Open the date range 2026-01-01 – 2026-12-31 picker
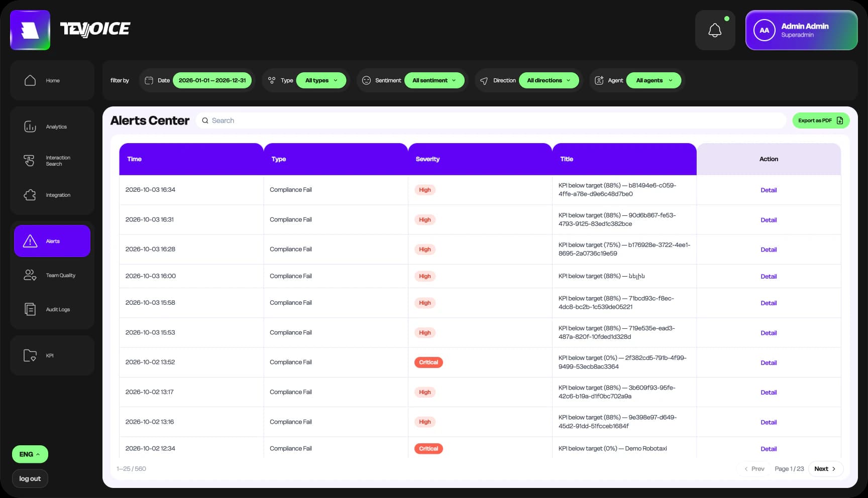This screenshot has width=868, height=498. pyautogui.click(x=212, y=80)
